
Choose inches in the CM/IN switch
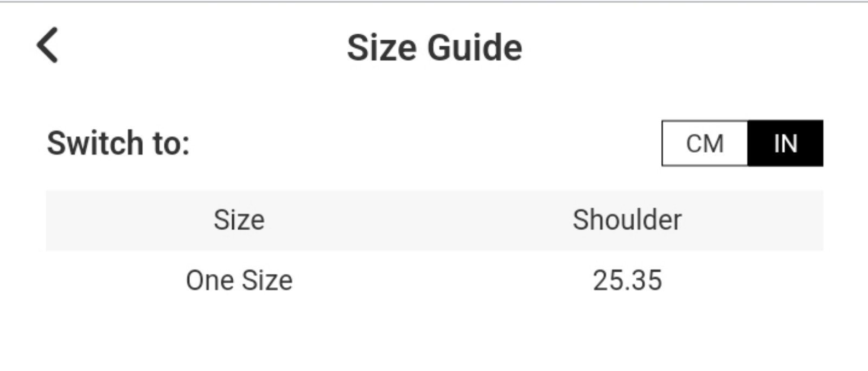point(785,143)
